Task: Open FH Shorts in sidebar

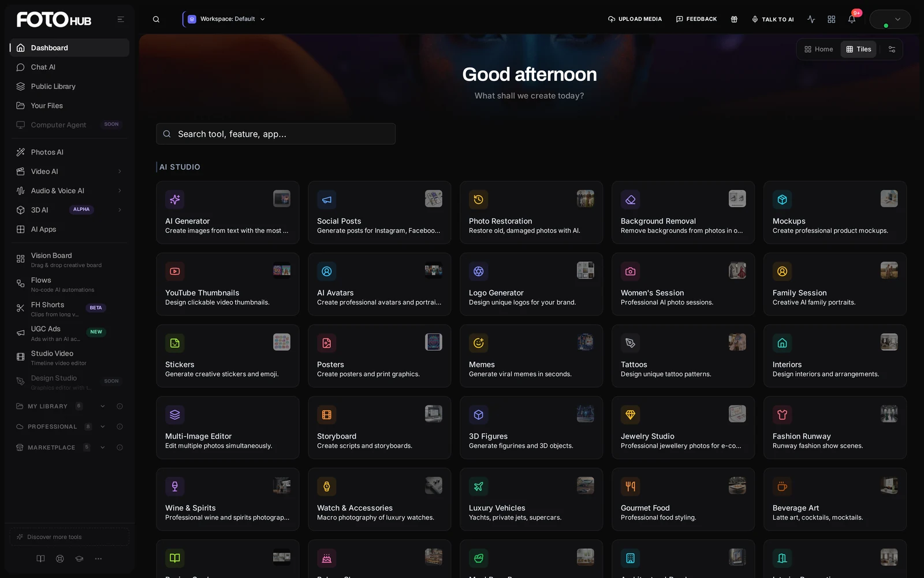Action: pyautogui.click(x=69, y=309)
